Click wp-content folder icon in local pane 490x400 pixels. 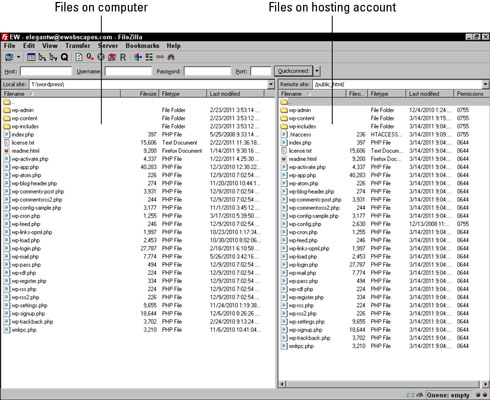pos(7,118)
